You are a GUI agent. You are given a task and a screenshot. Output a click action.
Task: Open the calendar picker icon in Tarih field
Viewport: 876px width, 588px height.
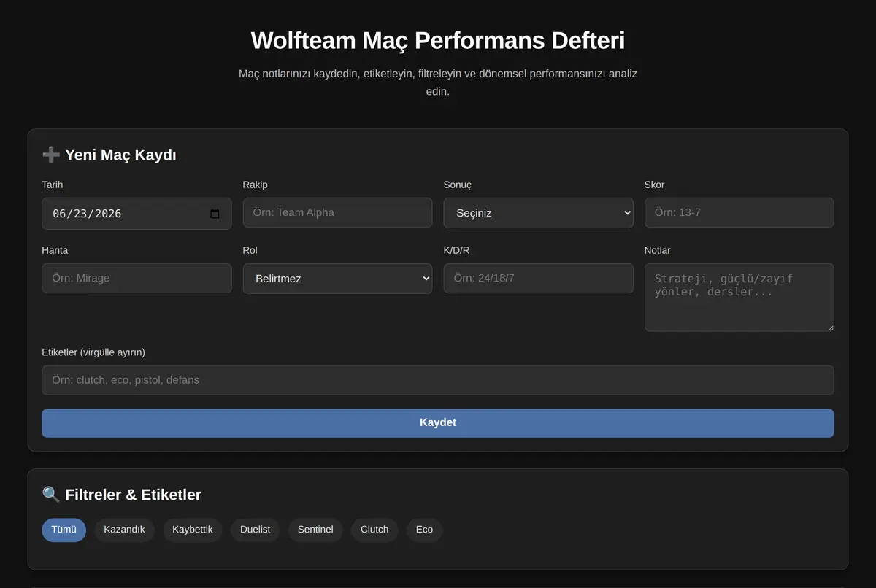click(215, 214)
